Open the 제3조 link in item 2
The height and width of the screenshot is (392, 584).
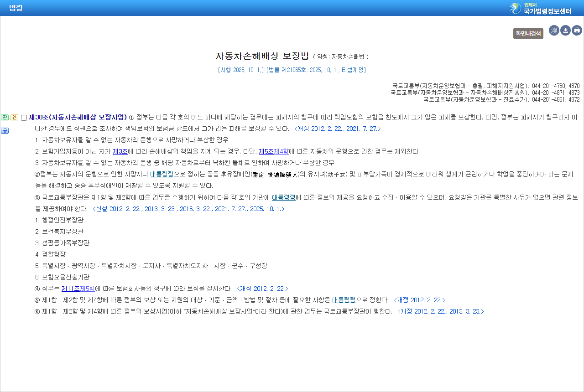pos(120,151)
